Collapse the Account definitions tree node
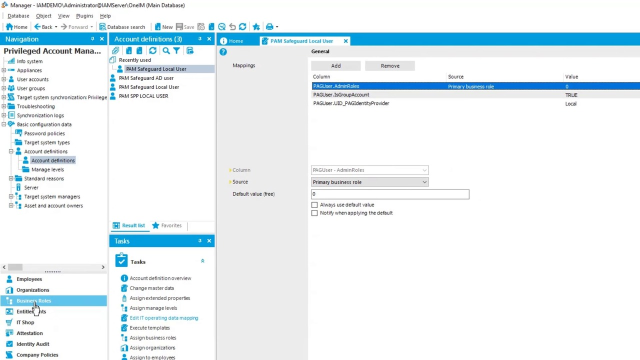This screenshot has height=360, width=640. coord(11,151)
